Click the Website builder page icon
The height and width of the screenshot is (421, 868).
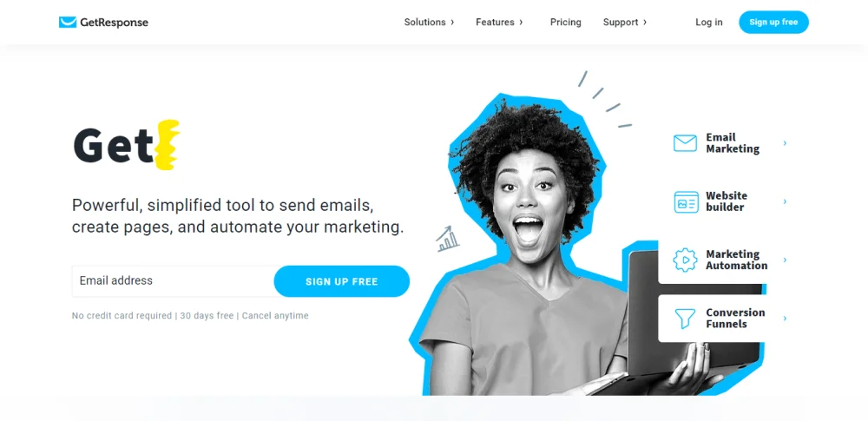[686, 201]
